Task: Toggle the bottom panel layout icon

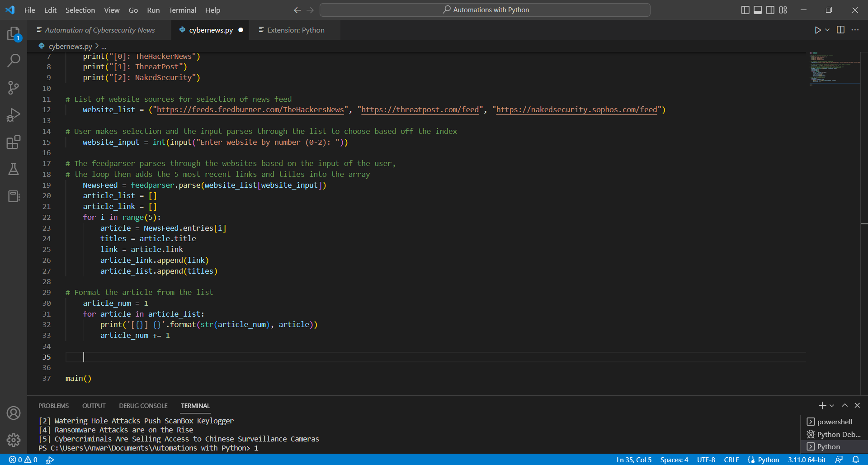Action: (758, 10)
